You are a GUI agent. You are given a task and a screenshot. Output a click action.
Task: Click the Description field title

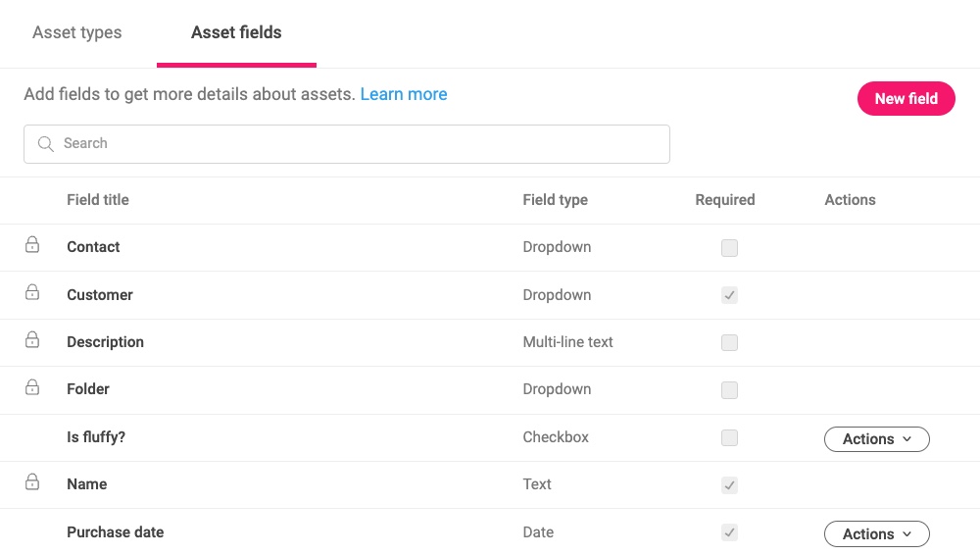click(x=105, y=342)
